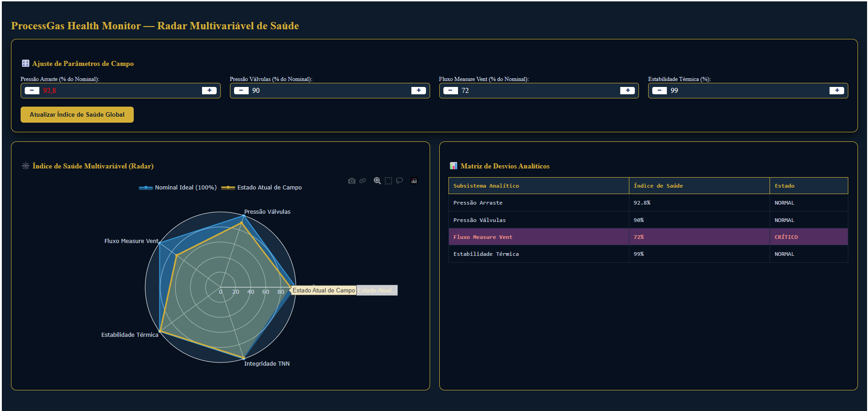The height and width of the screenshot is (411, 868).
Task: Click the chain-link edit icon in chart toolbar
Action: click(363, 181)
